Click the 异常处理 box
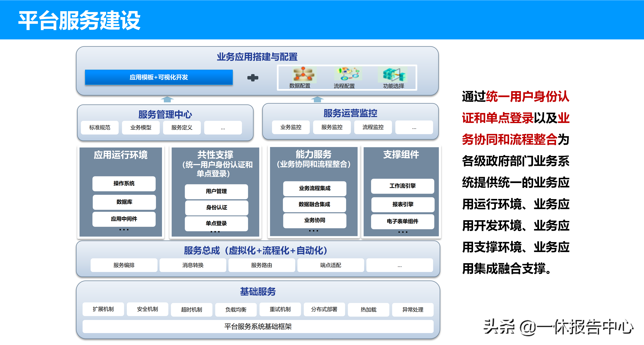This screenshot has width=644, height=345. pyautogui.click(x=413, y=310)
